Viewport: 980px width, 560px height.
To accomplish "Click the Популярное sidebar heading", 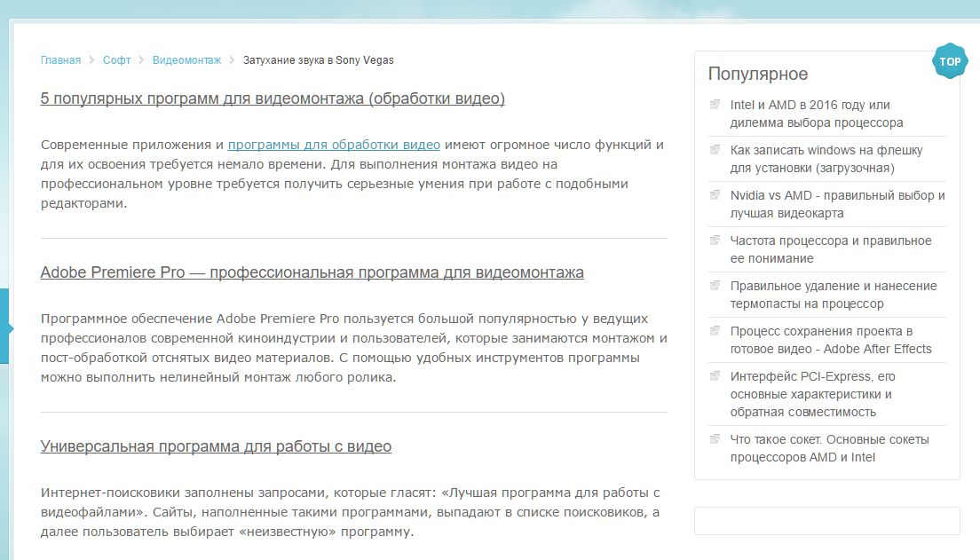I will pos(757,74).
